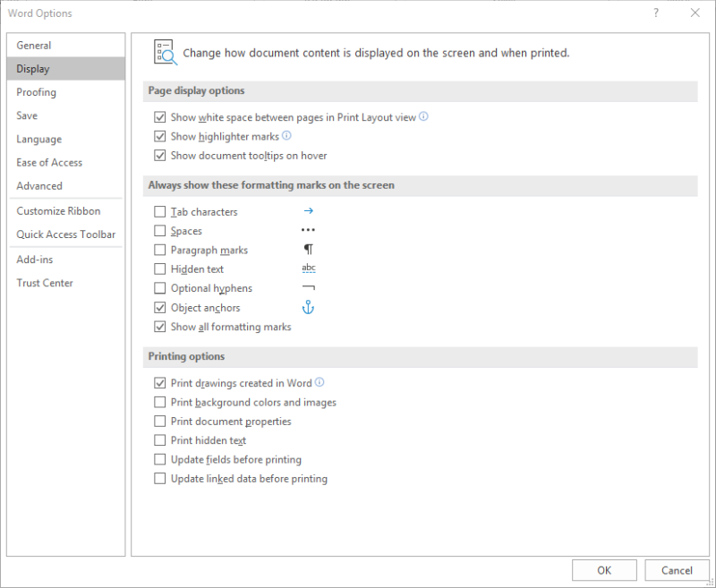Close the Word Options window
Image resolution: width=716 pixels, height=588 pixels.
click(695, 13)
